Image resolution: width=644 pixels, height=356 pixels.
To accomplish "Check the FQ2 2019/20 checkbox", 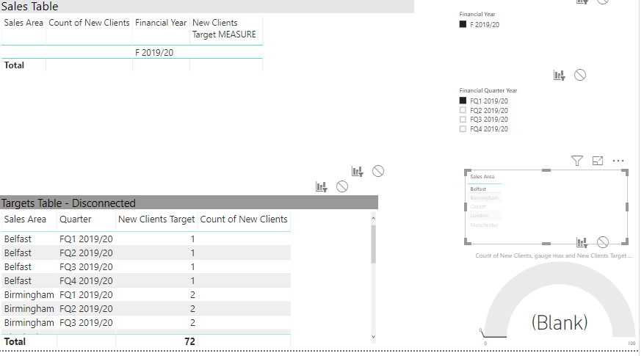I will pyautogui.click(x=463, y=110).
